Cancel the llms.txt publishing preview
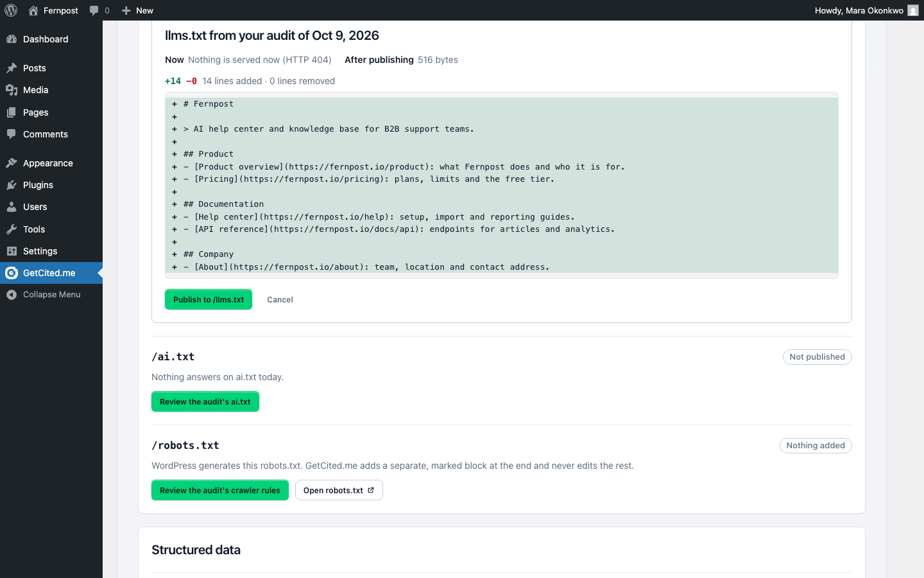 point(280,299)
